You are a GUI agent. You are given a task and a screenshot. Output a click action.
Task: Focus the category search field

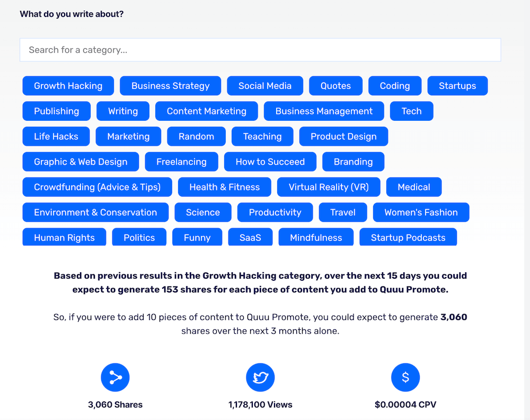(260, 50)
